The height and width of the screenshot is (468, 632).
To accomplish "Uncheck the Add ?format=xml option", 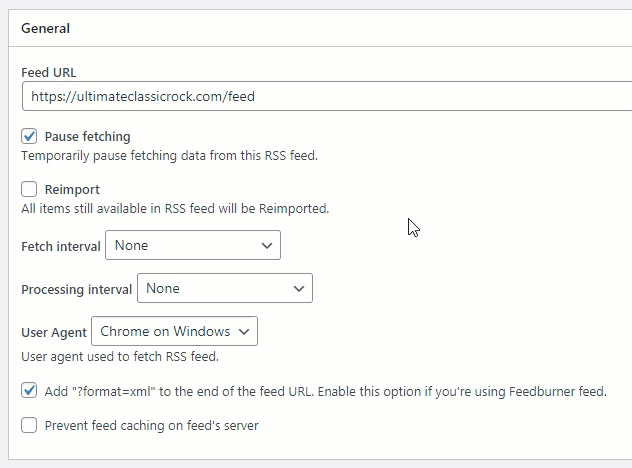I will pos(29,391).
